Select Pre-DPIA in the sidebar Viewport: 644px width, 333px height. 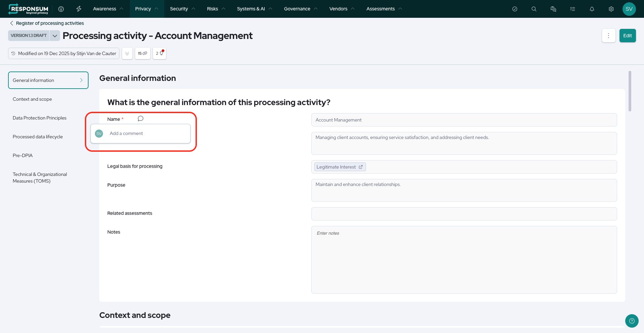(x=23, y=155)
